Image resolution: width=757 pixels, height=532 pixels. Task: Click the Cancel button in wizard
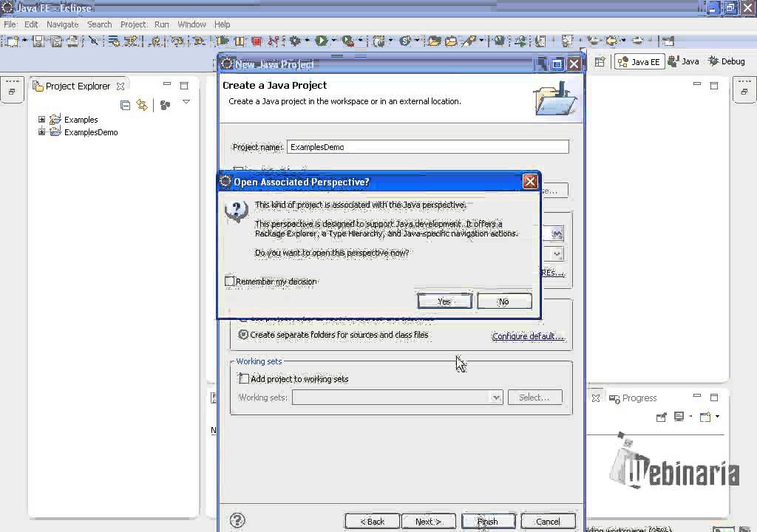click(x=548, y=522)
